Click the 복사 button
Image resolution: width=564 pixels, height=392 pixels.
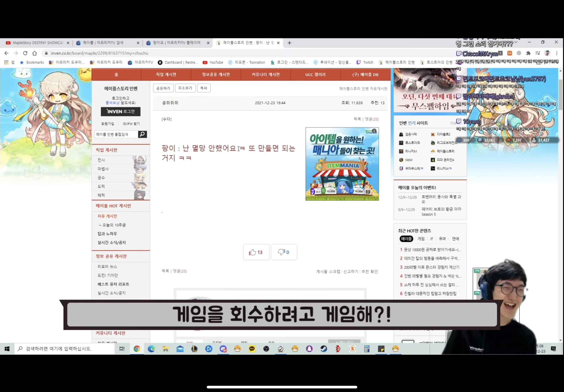tap(204, 88)
